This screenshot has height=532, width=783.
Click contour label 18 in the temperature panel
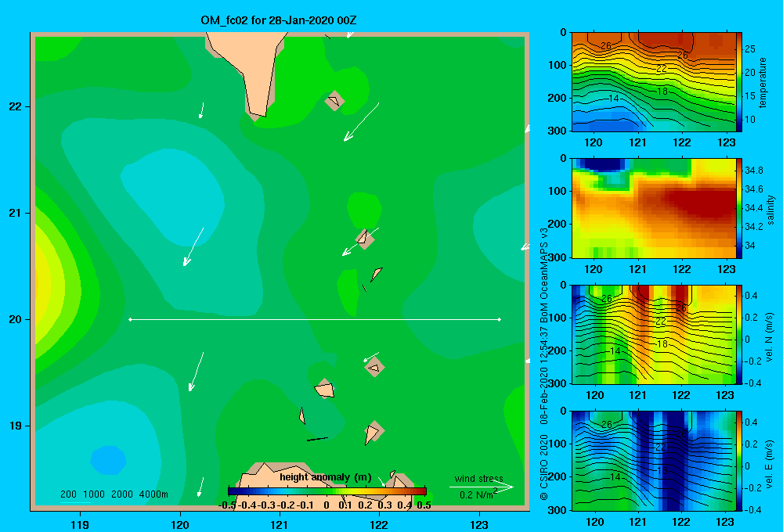point(662,92)
